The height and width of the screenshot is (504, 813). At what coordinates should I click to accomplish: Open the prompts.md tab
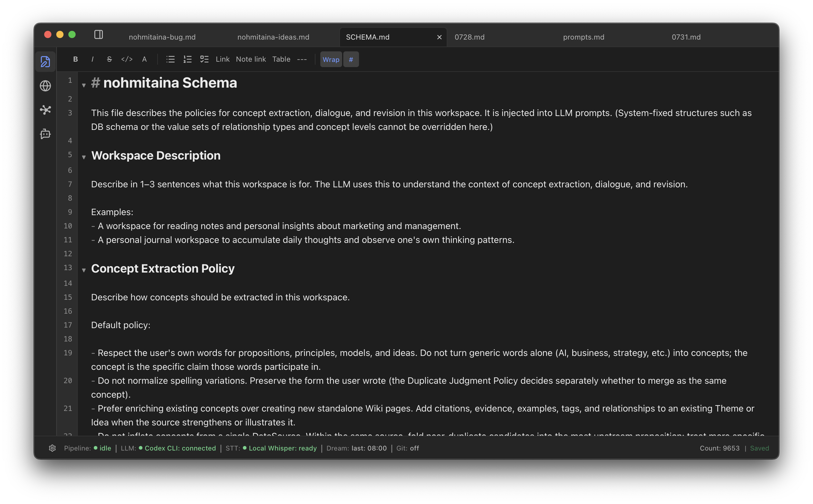click(x=583, y=37)
